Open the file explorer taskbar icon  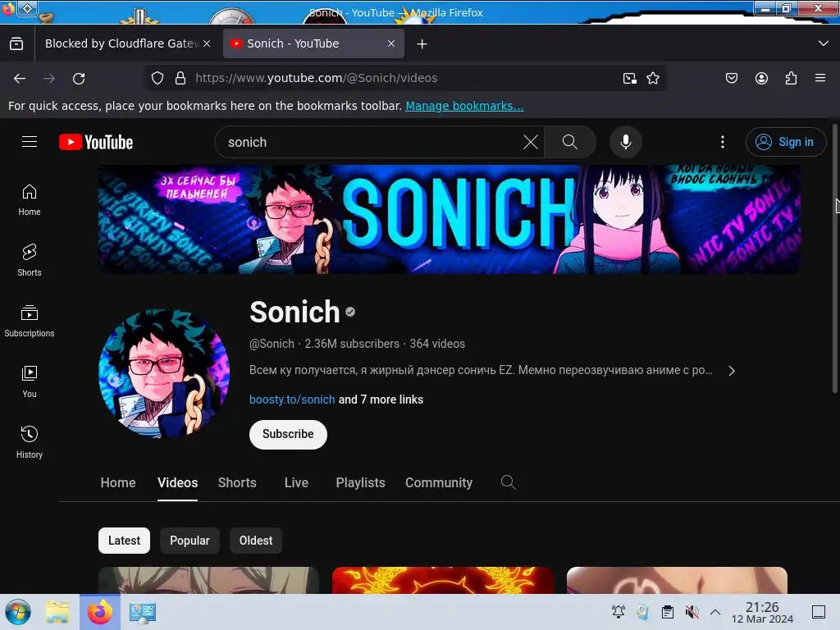click(57, 612)
